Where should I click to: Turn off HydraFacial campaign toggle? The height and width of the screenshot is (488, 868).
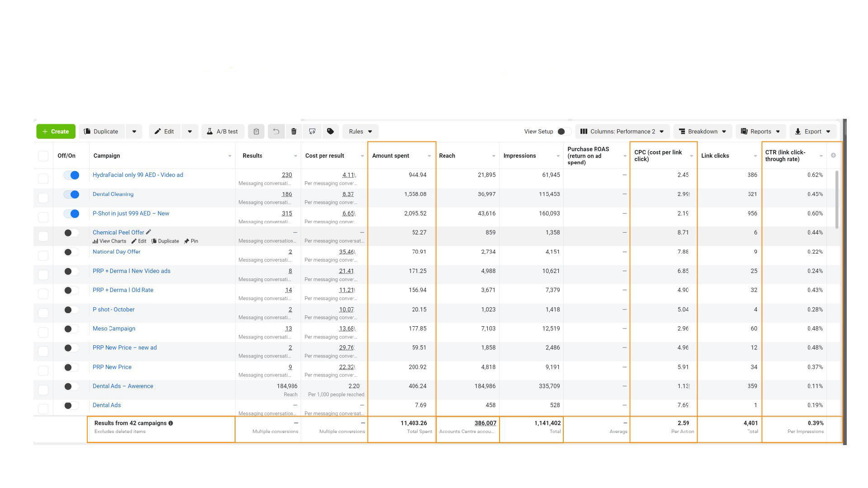click(71, 175)
